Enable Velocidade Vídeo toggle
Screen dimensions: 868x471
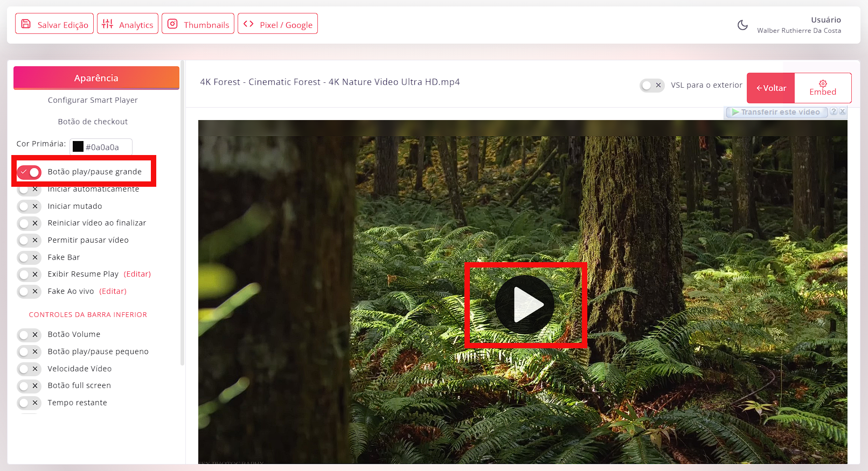pos(29,369)
